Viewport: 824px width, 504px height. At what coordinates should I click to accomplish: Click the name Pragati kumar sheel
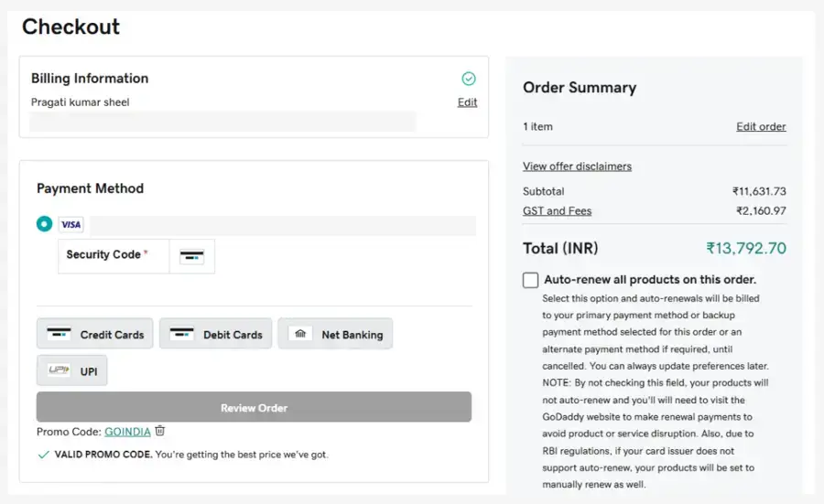80,102
